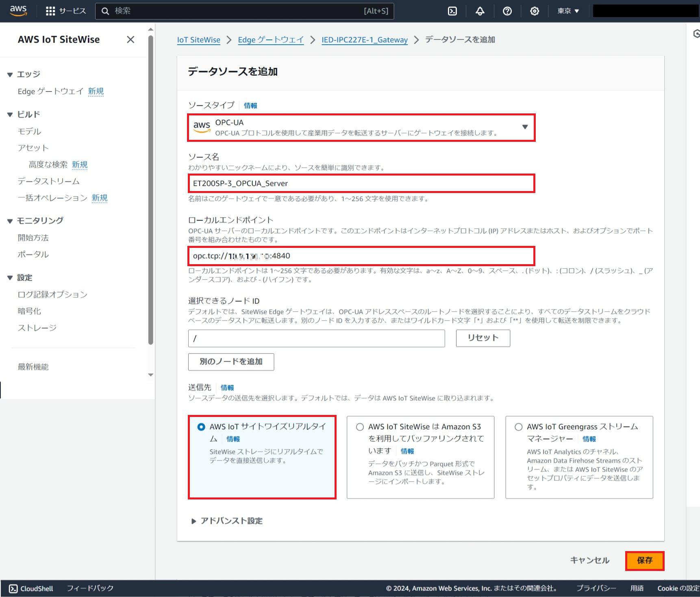
Task: Navigate to モデル in the sidebar
Action: pyautogui.click(x=29, y=131)
